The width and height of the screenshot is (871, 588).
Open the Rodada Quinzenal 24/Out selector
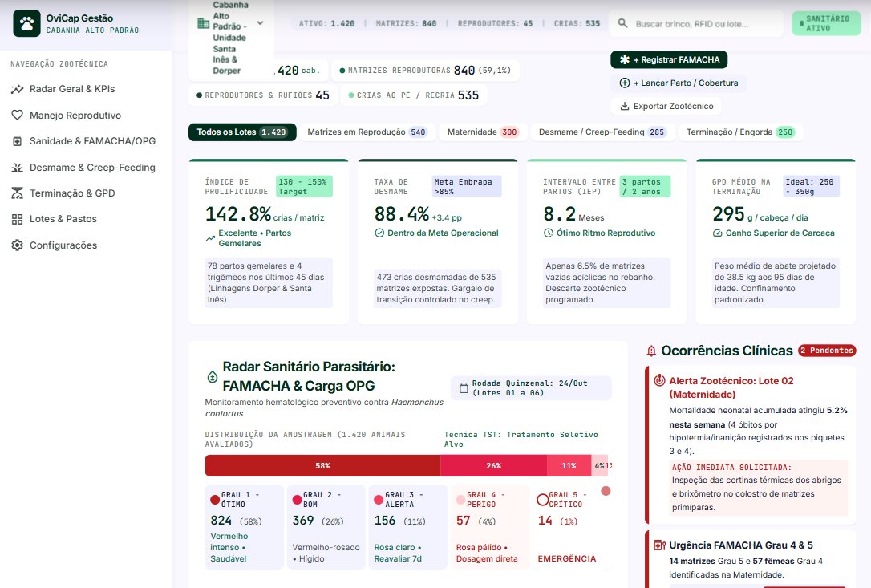pos(531,388)
